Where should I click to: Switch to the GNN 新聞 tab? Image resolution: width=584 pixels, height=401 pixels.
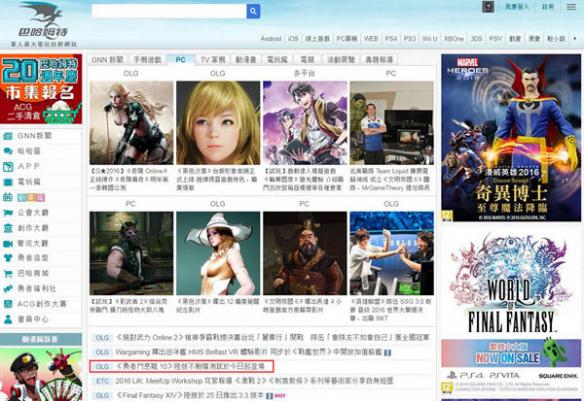pyautogui.click(x=107, y=60)
